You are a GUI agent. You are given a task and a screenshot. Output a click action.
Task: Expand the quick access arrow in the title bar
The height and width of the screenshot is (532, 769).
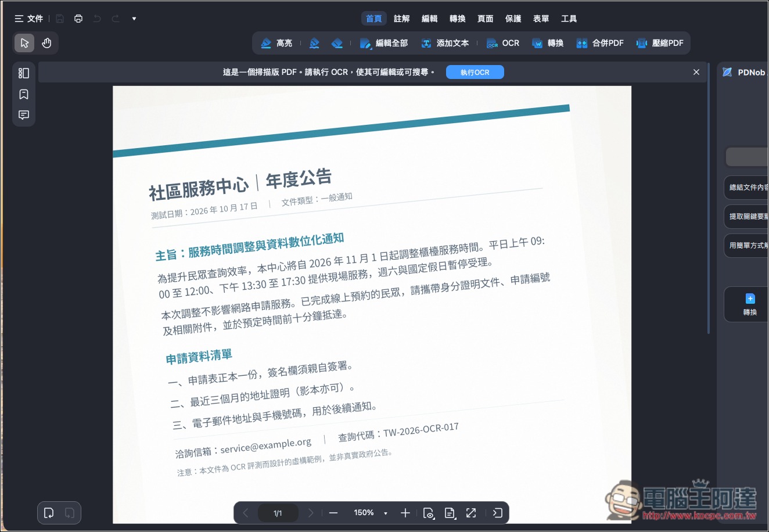coord(134,19)
